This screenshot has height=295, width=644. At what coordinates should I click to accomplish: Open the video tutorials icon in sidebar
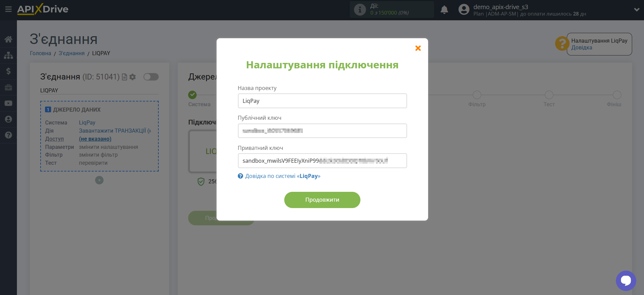[8, 103]
